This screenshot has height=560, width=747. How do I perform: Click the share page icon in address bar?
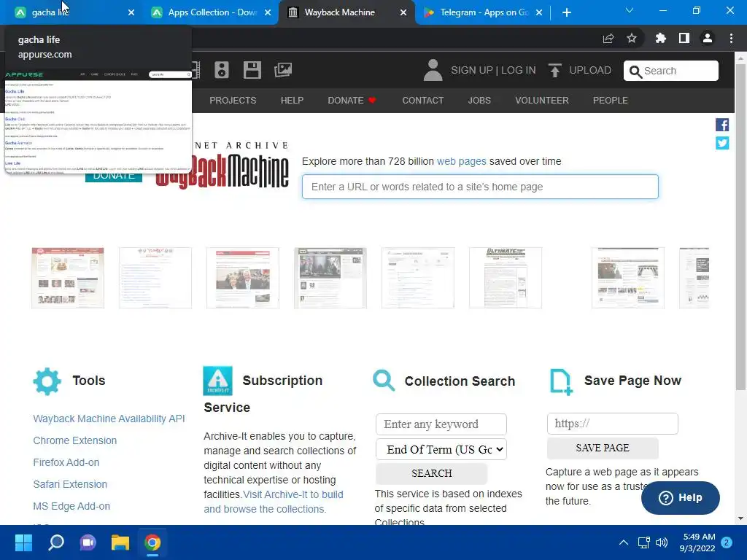pyautogui.click(x=608, y=38)
